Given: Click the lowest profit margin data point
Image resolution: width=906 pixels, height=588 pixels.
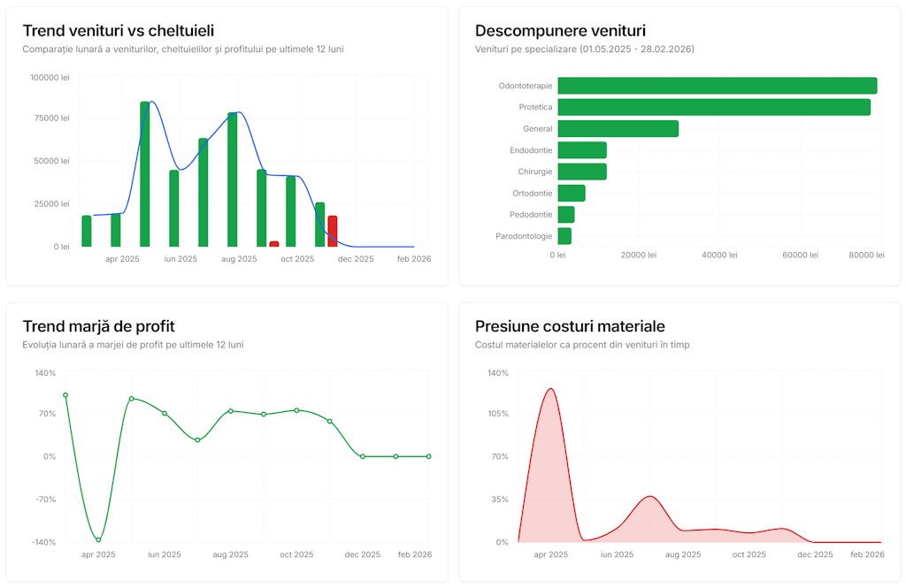Looking at the screenshot, I should tap(98, 539).
